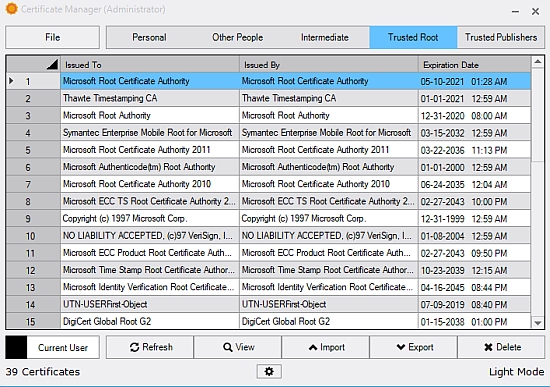
Task: Click Microsoft Root Authority in Issued By column
Action: (329, 115)
